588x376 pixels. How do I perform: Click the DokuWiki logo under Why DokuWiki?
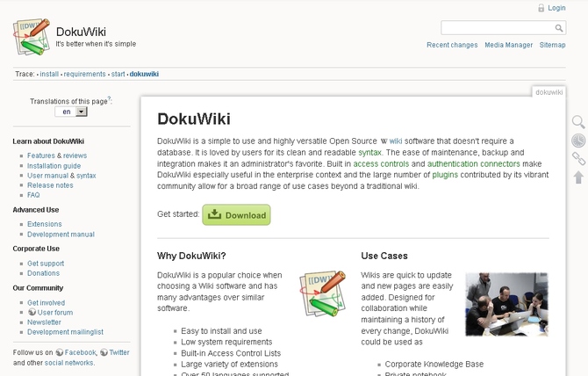(x=322, y=293)
